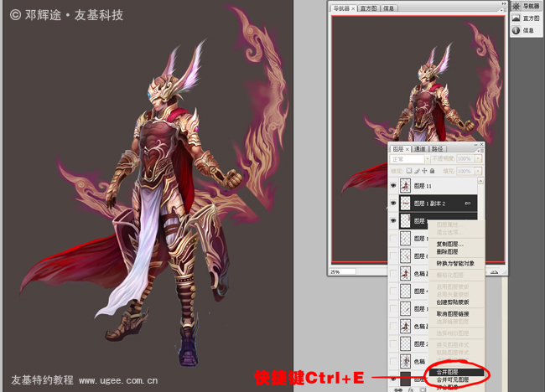Click layers scrollbar up arrow

point(480,181)
